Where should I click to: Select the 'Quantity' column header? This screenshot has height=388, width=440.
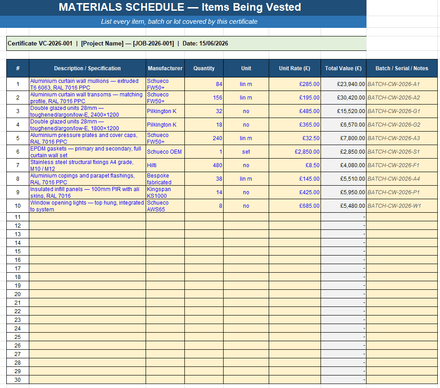click(x=204, y=68)
